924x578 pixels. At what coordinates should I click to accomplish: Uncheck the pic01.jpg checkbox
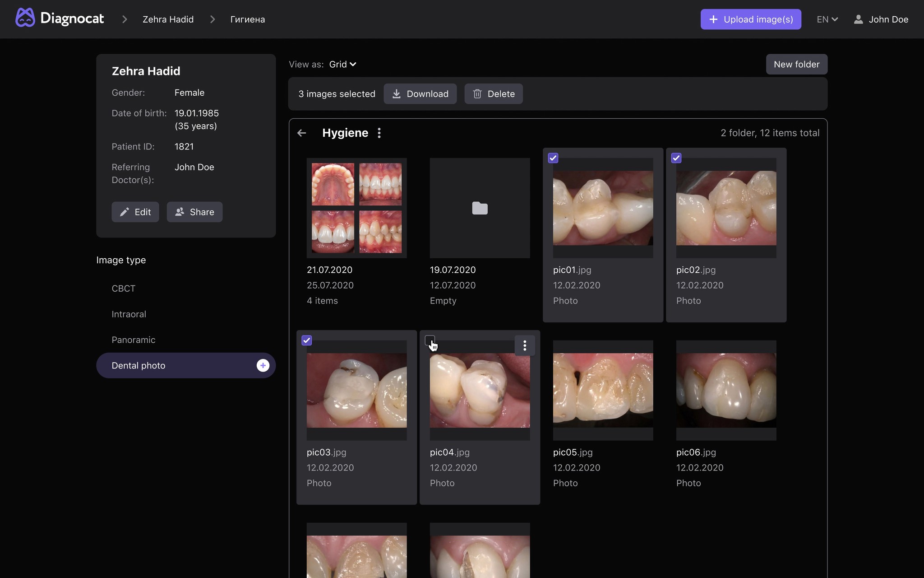point(553,158)
